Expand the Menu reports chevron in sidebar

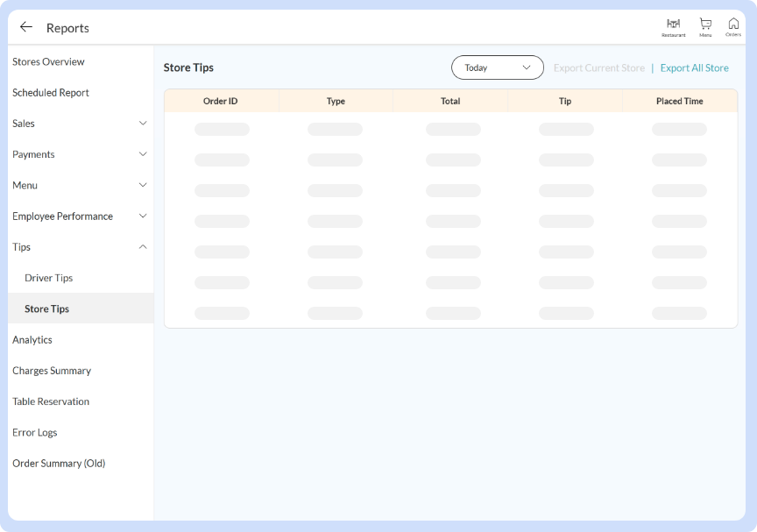pyautogui.click(x=143, y=185)
